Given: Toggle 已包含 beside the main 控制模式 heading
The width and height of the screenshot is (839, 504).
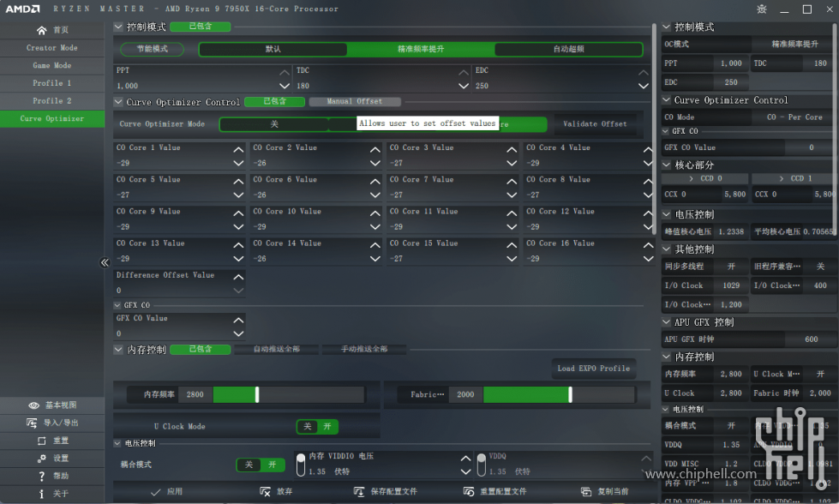Looking at the screenshot, I should point(201,27).
